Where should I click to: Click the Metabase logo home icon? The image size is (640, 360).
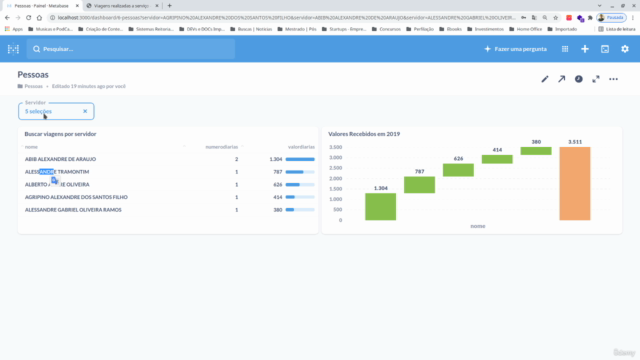(13, 49)
